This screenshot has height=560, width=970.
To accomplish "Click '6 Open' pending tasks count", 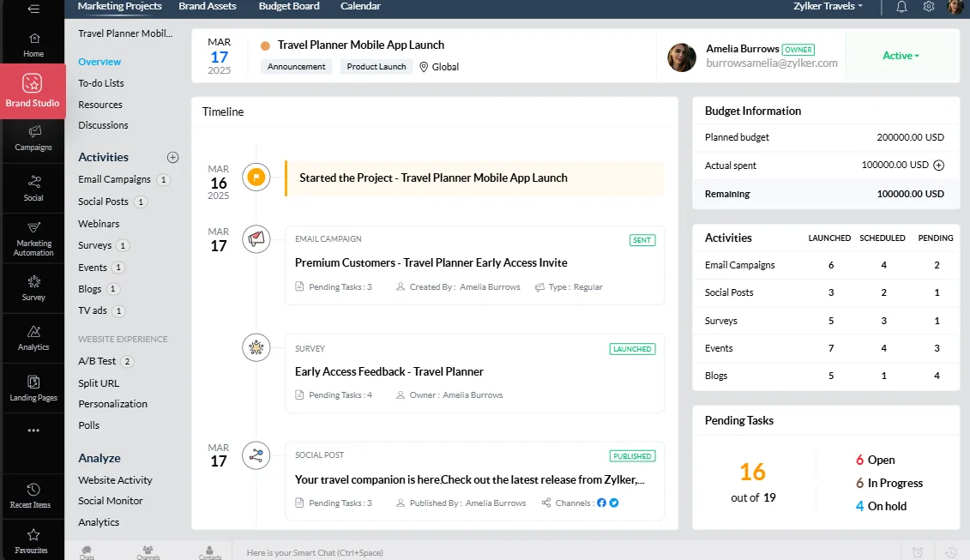I will (x=876, y=460).
